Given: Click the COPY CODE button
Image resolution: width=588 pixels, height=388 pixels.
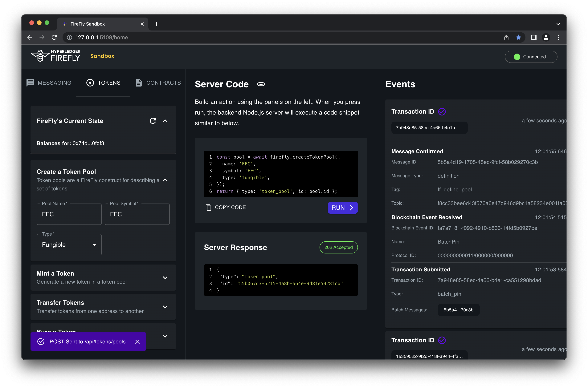Looking at the screenshot, I should tap(226, 207).
